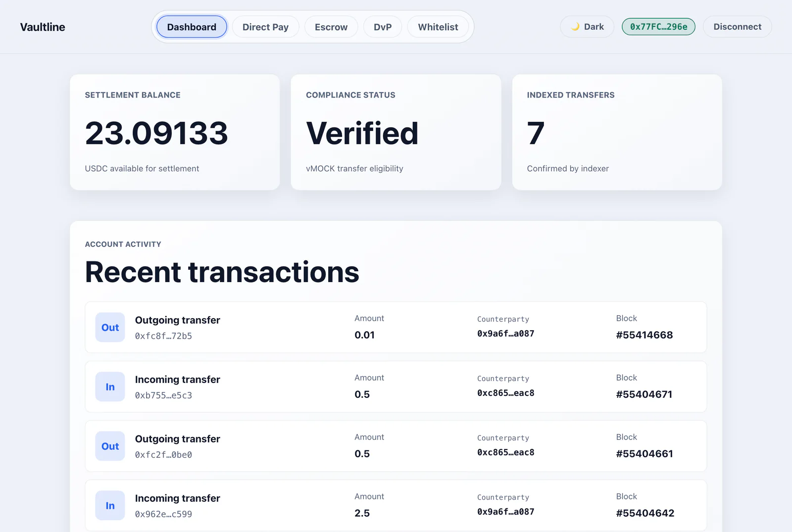Image resolution: width=792 pixels, height=532 pixels.
Task: Click "vMOCK transfer eligibility" text
Action: point(354,169)
